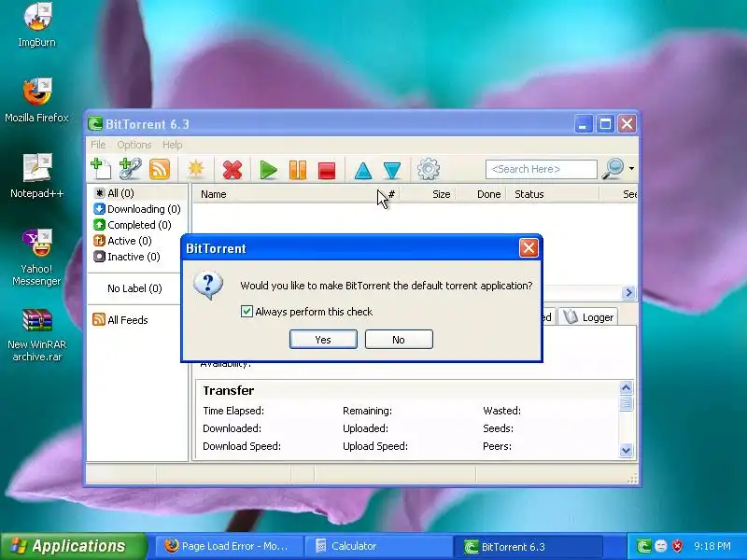Select the Completed (0) category
This screenshot has height=560, width=747.
pos(133,225)
